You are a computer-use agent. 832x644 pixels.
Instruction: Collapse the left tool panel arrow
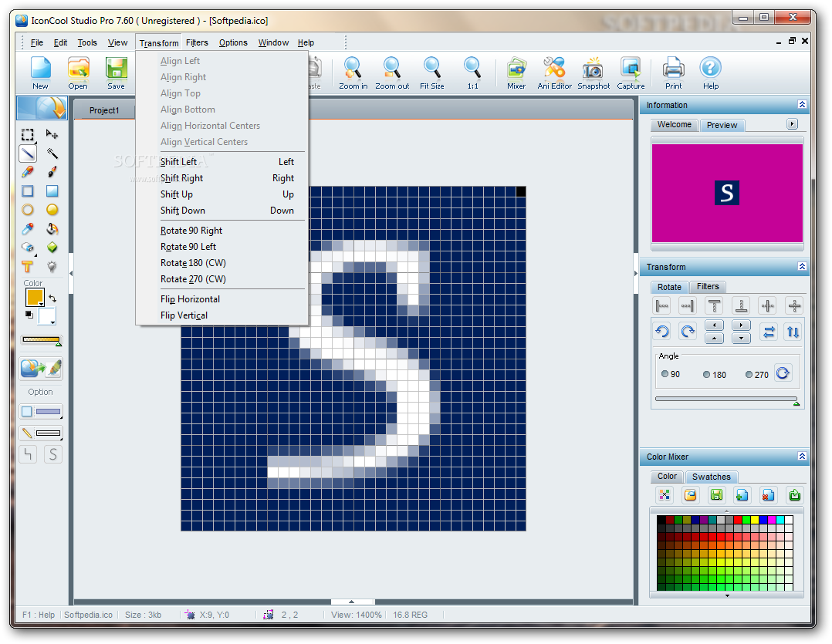point(71,274)
